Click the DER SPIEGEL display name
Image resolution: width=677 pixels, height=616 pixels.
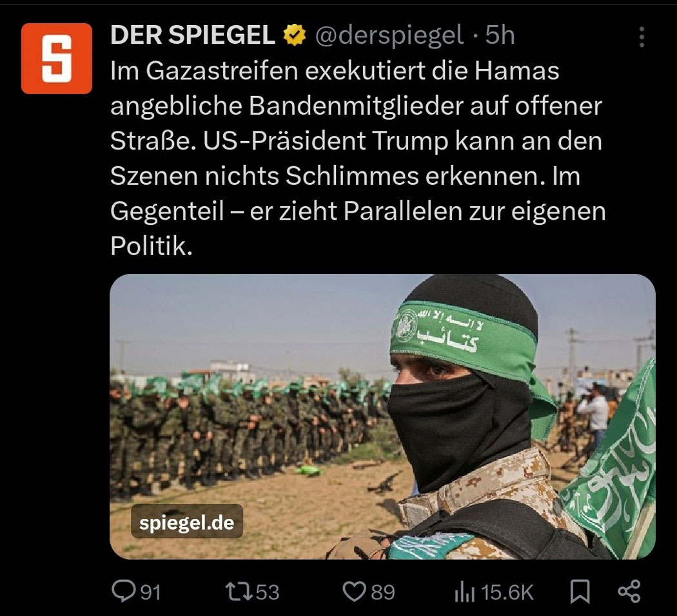193,35
